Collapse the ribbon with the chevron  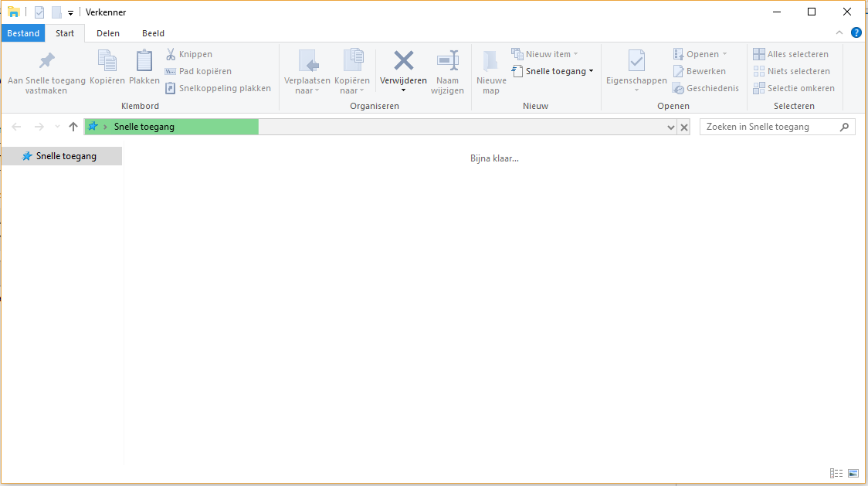(x=839, y=32)
